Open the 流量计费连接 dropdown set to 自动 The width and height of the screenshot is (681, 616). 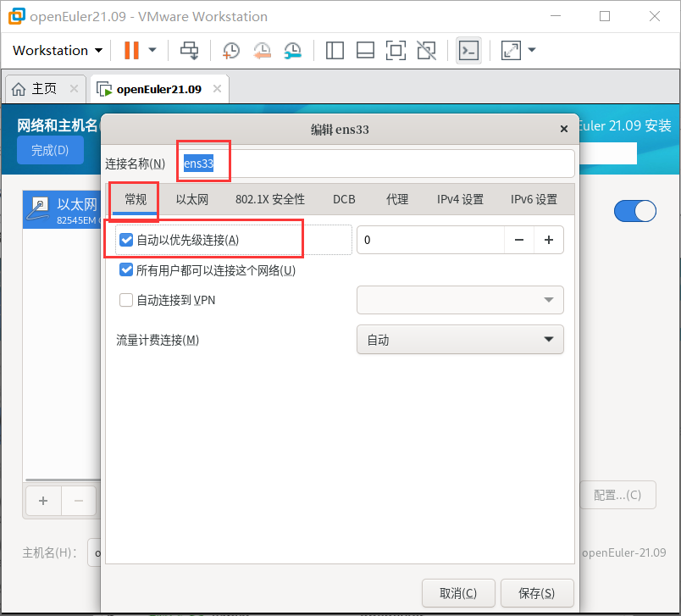tap(460, 339)
